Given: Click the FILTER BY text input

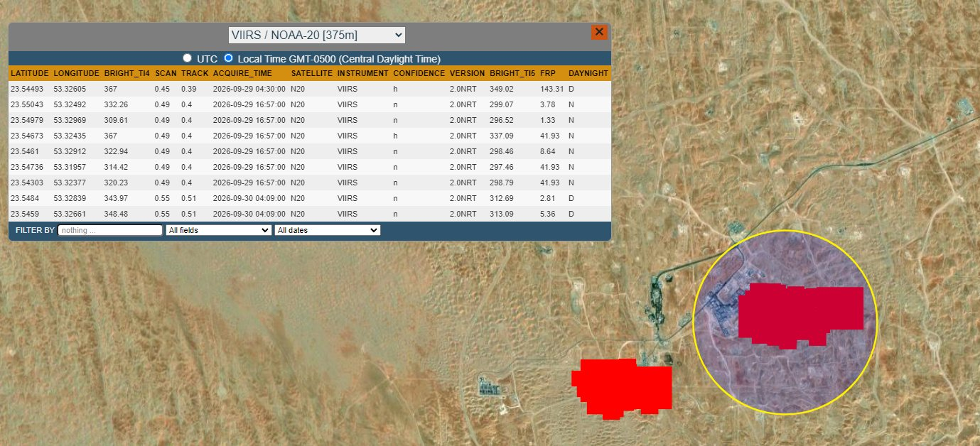Looking at the screenshot, I should pos(110,230).
